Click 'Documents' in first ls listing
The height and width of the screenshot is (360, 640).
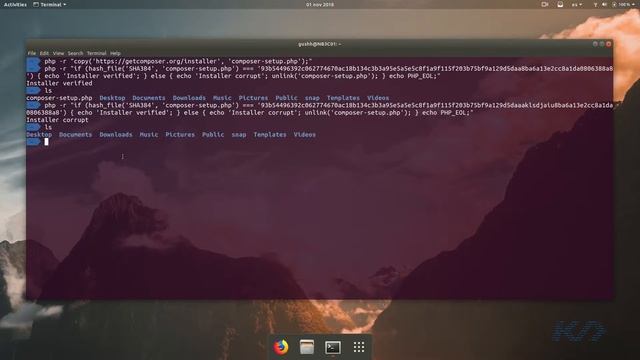point(149,98)
